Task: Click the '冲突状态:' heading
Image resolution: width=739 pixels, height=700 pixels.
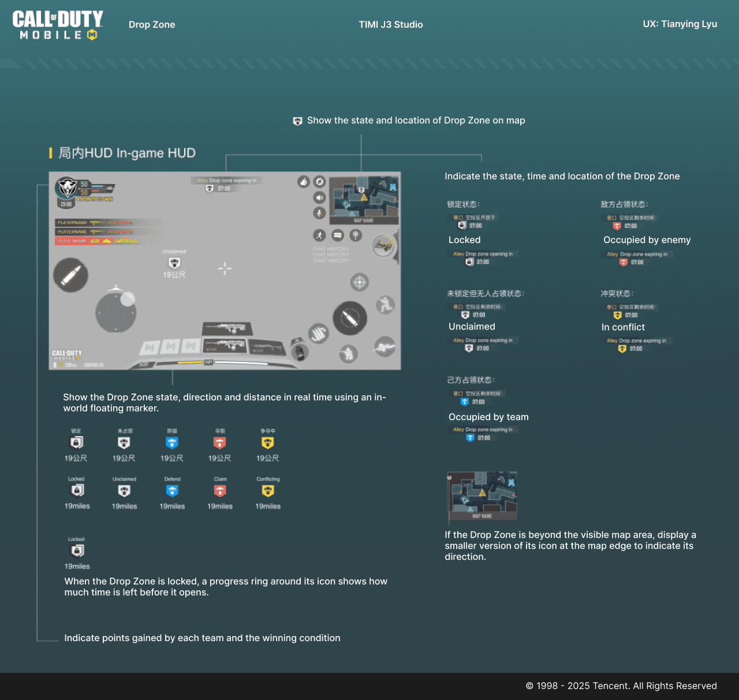Action: [x=617, y=294]
